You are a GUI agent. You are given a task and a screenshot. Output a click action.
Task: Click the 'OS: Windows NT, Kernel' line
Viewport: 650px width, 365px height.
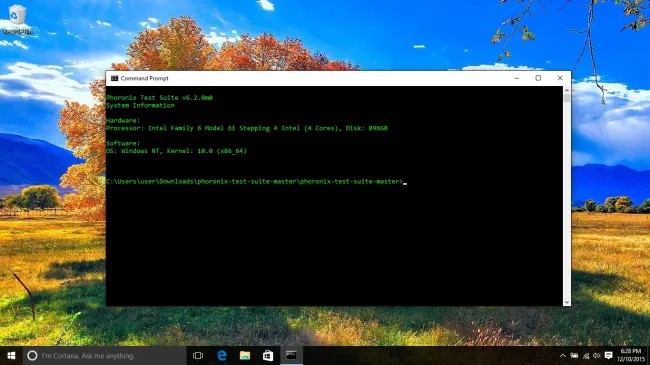click(x=177, y=151)
